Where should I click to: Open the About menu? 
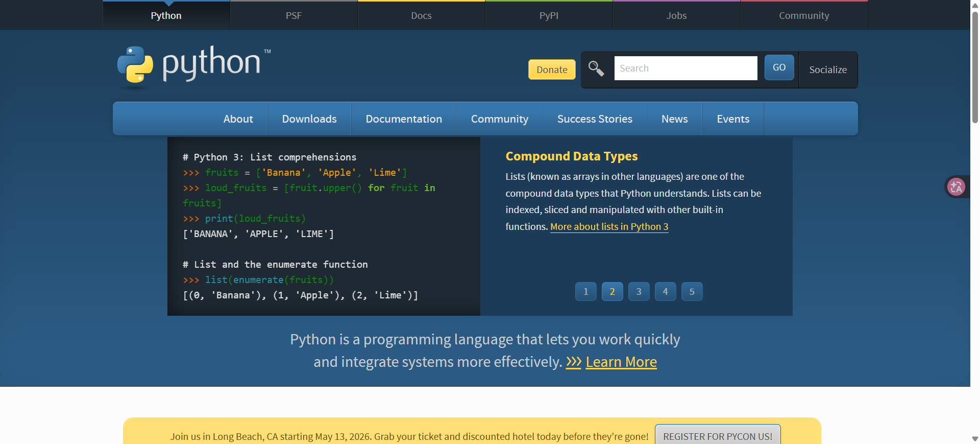(238, 119)
